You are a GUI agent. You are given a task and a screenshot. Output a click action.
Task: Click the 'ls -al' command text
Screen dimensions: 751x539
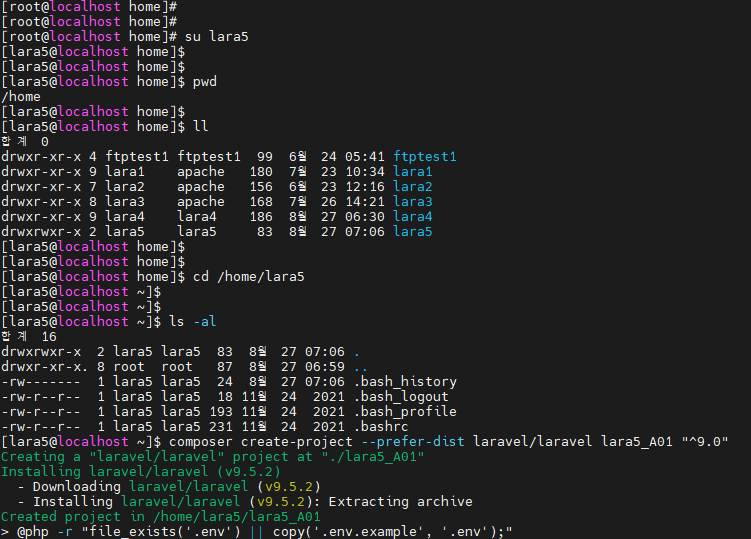pyautogui.click(x=193, y=321)
